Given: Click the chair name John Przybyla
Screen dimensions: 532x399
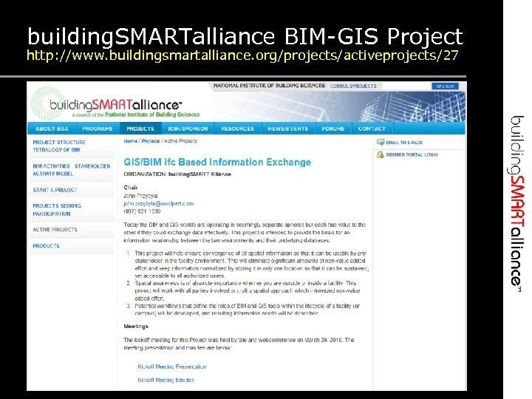Looking at the screenshot, I should tap(140, 196).
